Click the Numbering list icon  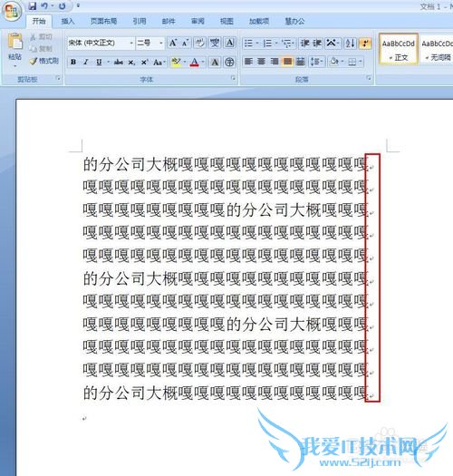[x=267, y=44]
